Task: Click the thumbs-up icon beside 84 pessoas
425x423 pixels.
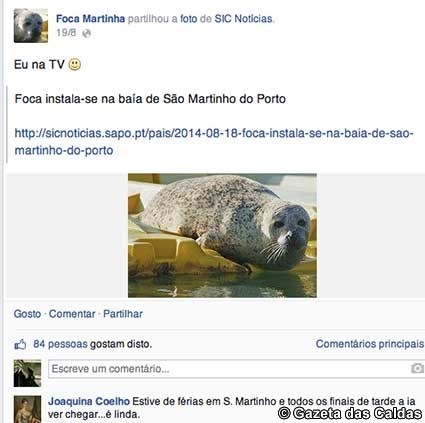Action: [x=20, y=344]
